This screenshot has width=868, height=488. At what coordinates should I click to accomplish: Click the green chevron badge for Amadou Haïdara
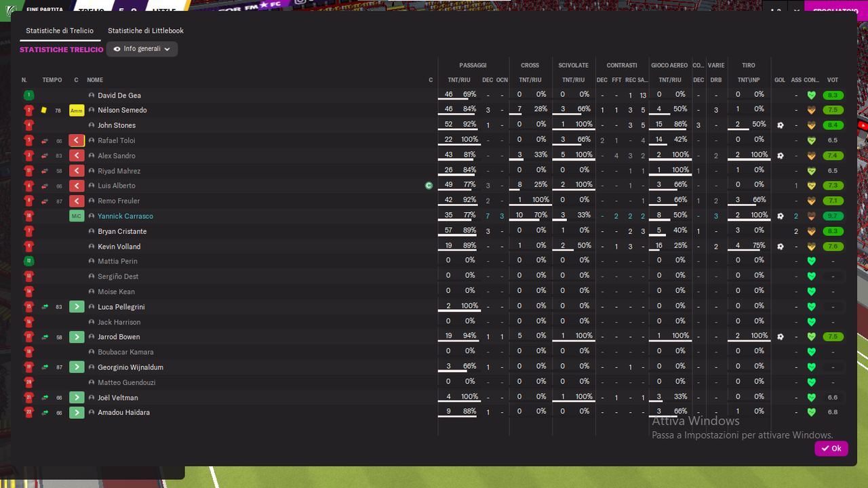pyautogui.click(x=77, y=413)
